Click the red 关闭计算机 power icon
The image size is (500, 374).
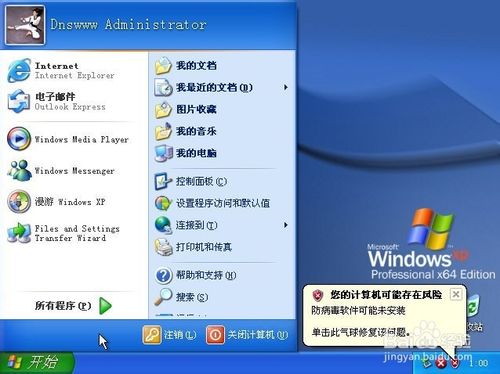[x=215, y=334]
